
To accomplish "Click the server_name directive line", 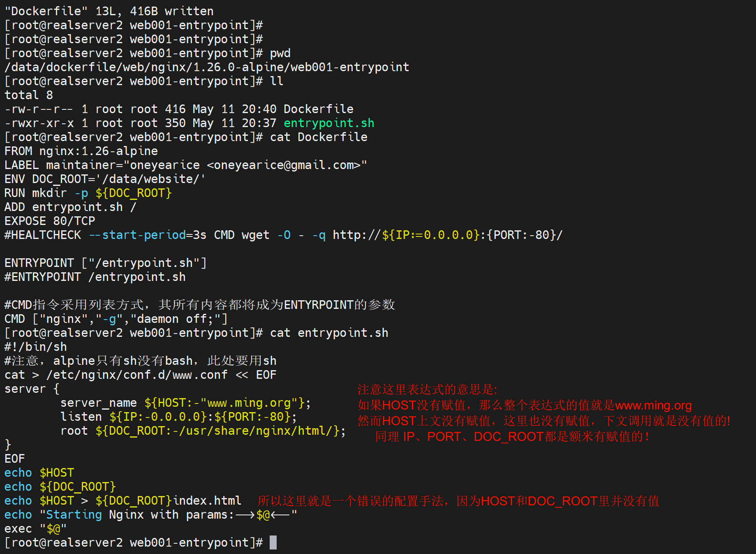I will [x=185, y=403].
